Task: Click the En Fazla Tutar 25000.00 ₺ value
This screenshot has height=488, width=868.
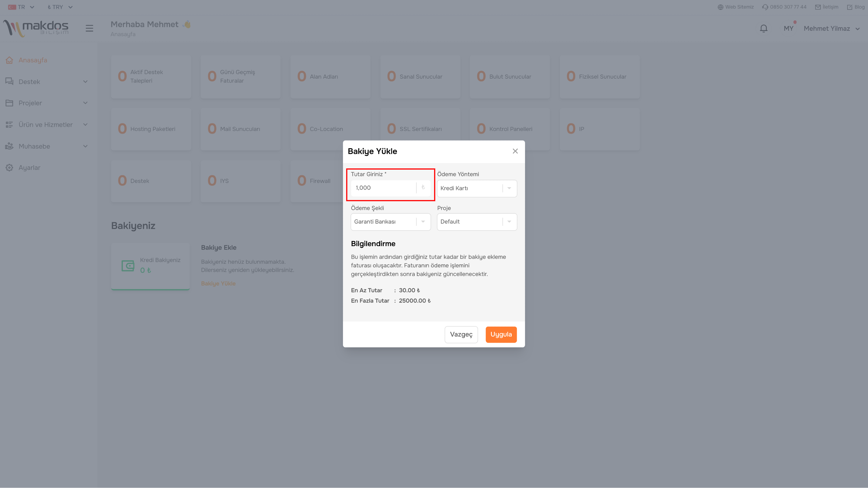Action: (x=415, y=301)
